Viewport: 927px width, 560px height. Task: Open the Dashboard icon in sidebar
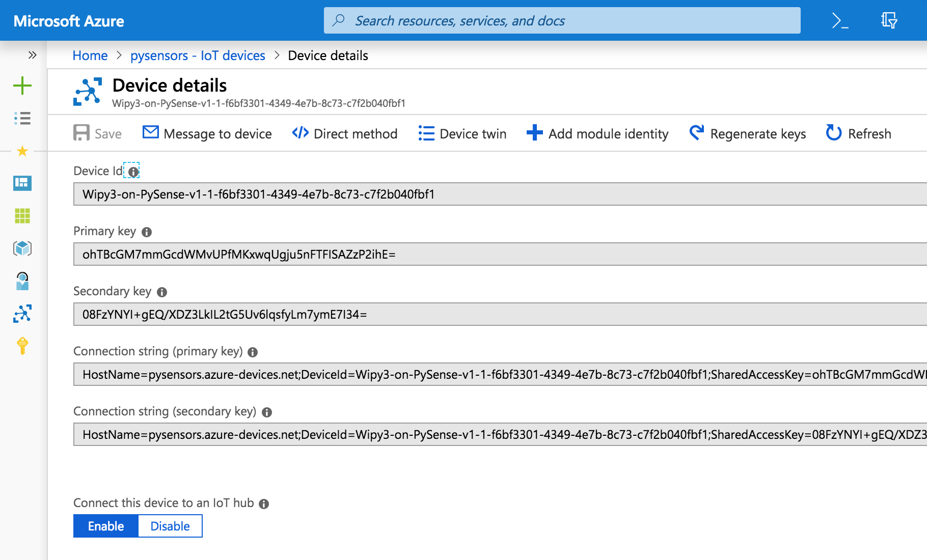coord(22,184)
